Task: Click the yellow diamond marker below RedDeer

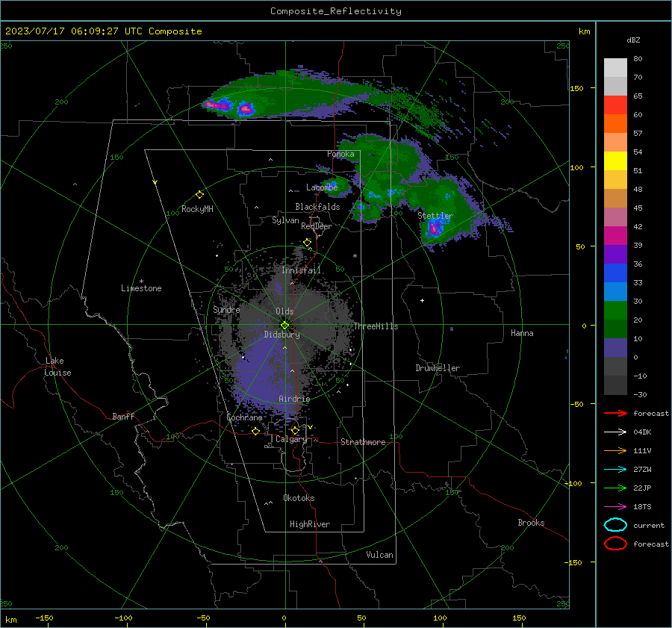Action: (308, 243)
